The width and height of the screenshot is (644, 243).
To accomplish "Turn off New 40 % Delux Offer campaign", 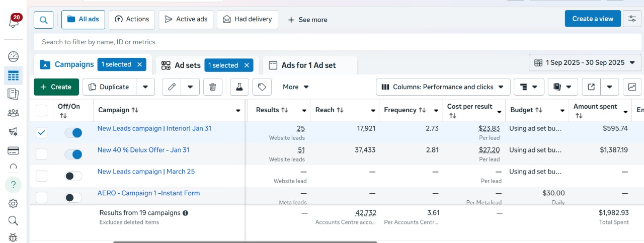I will (x=73, y=154).
